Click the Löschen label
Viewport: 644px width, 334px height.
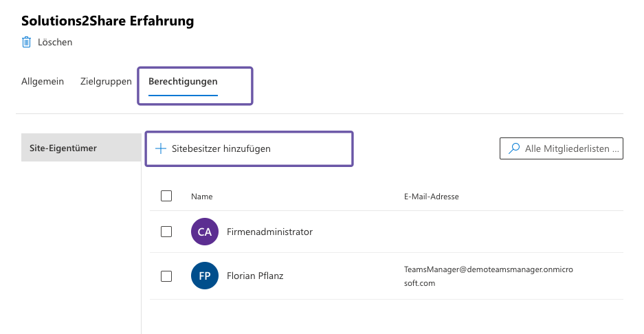55,43
